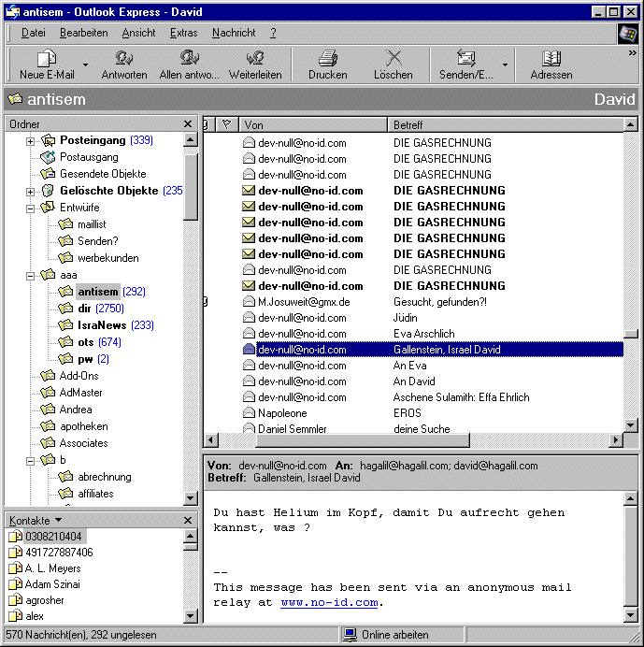Screen dimensions: 644x647
Task: Open Neue E-Mail dropdown arrow
Action: click(85, 65)
